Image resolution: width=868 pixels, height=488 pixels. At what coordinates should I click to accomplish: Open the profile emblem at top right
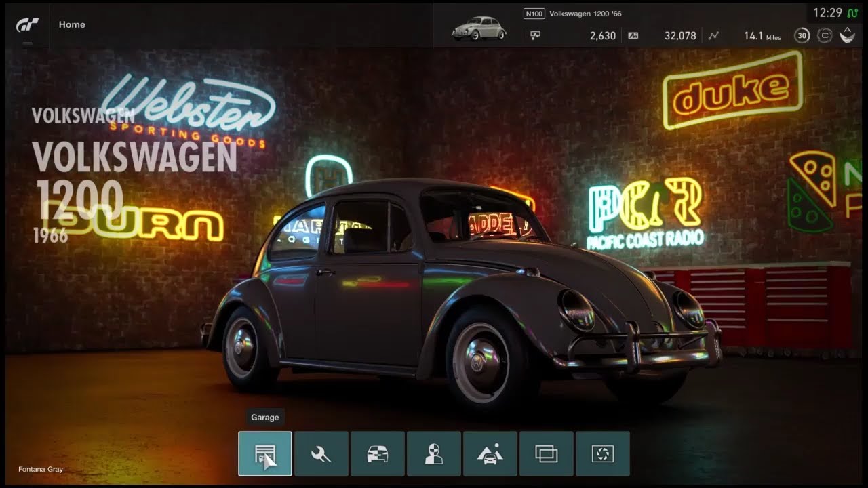[x=847, y=35]
